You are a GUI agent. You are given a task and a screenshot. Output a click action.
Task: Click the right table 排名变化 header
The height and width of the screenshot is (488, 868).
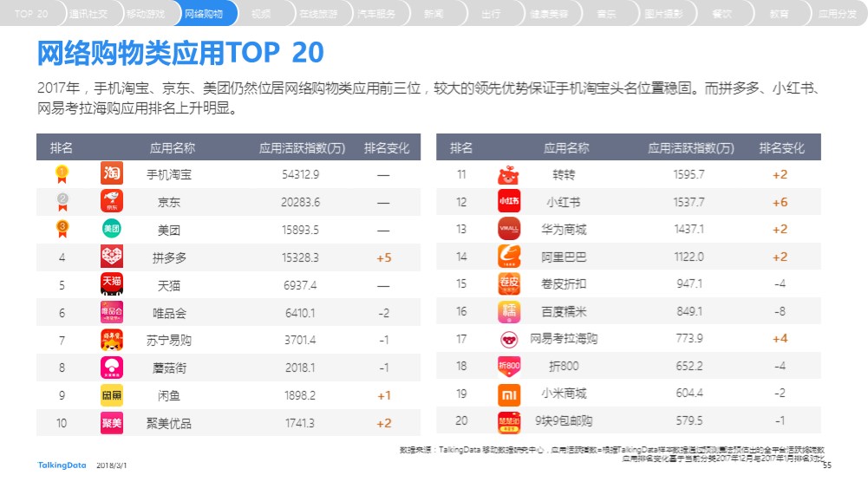[781, 147]
